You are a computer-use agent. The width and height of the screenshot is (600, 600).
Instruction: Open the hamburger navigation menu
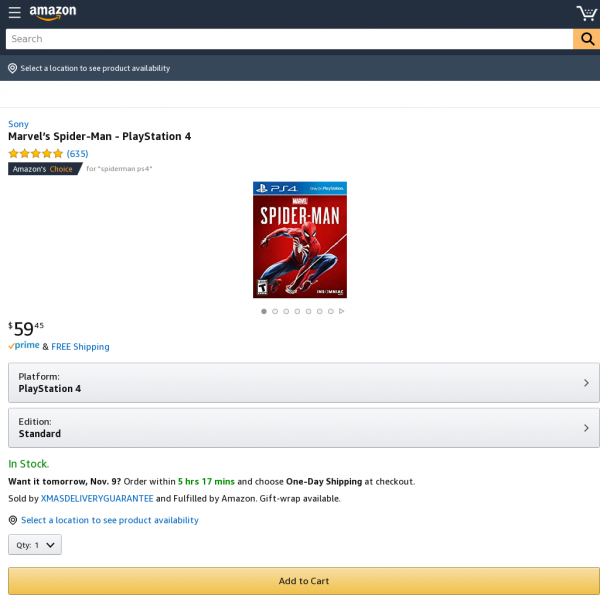(15, 12)
